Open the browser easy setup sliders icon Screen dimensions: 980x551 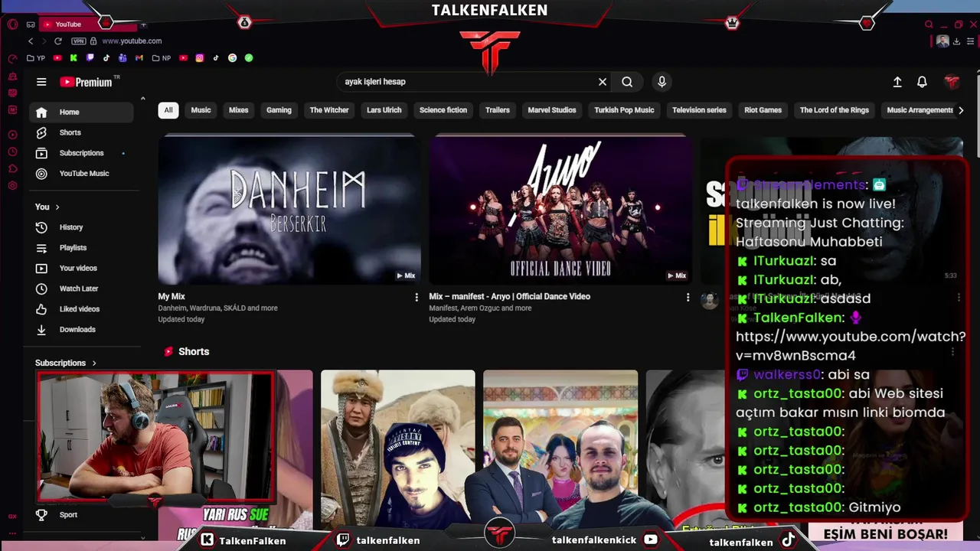pos(972,41)
